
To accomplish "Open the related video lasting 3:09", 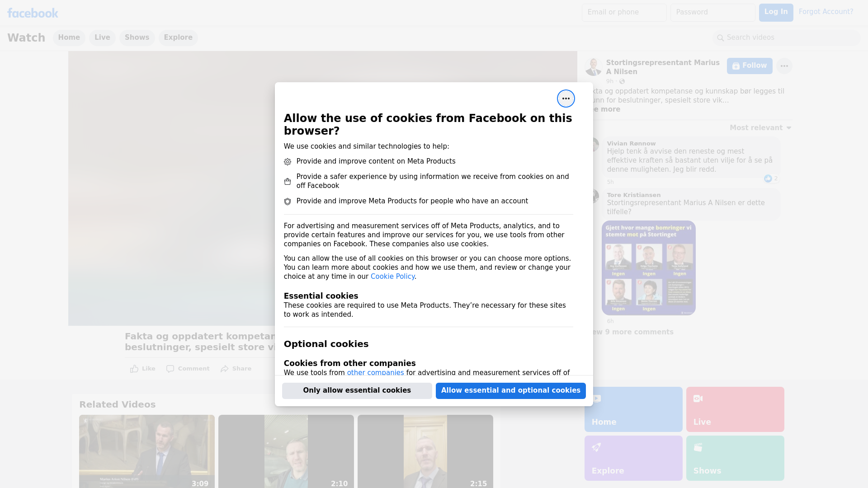I will pos(147,451).
